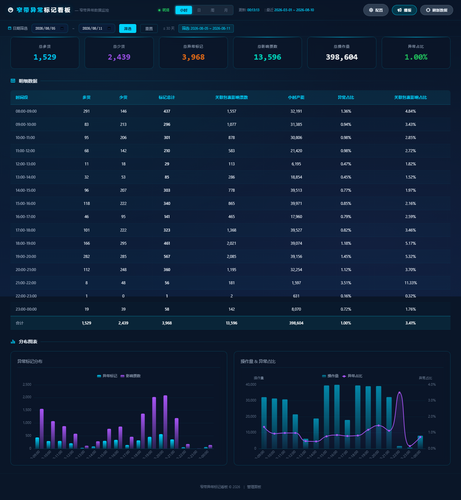The height and width of the screenshot is (500, 461).
Task: Select the last granularity tab in the segmented control
Action: (x=226, y=10)
